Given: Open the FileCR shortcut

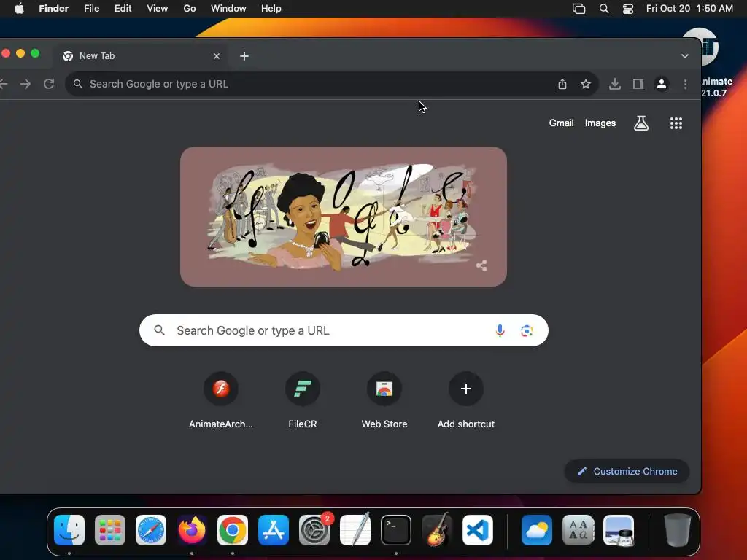Looking at the screenshot, I should (x=303, y=401).
